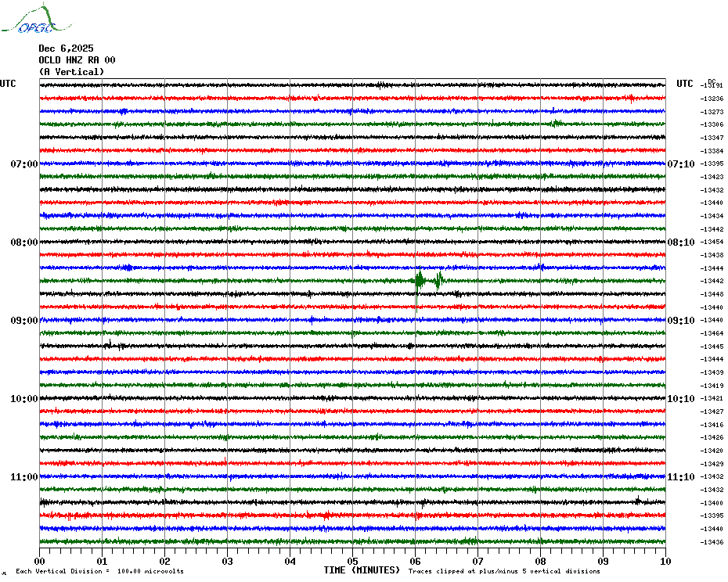
Task: Click the large green seismic event burst
Action: (x=429, y=280)
